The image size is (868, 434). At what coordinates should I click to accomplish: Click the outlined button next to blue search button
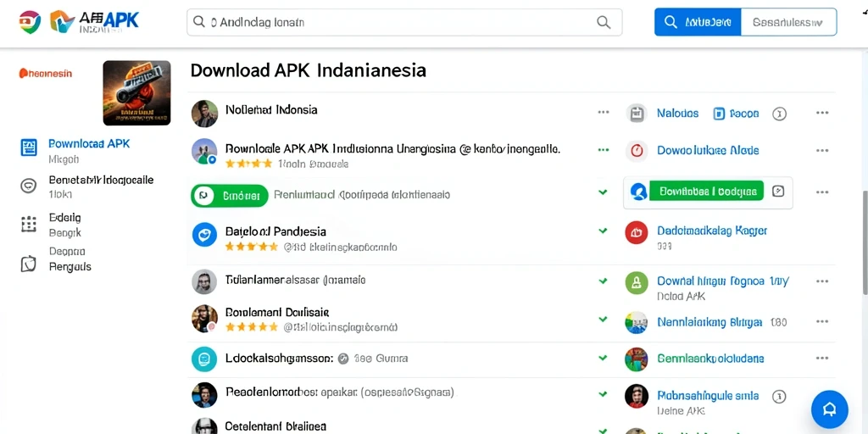click(x=787, y=22)
